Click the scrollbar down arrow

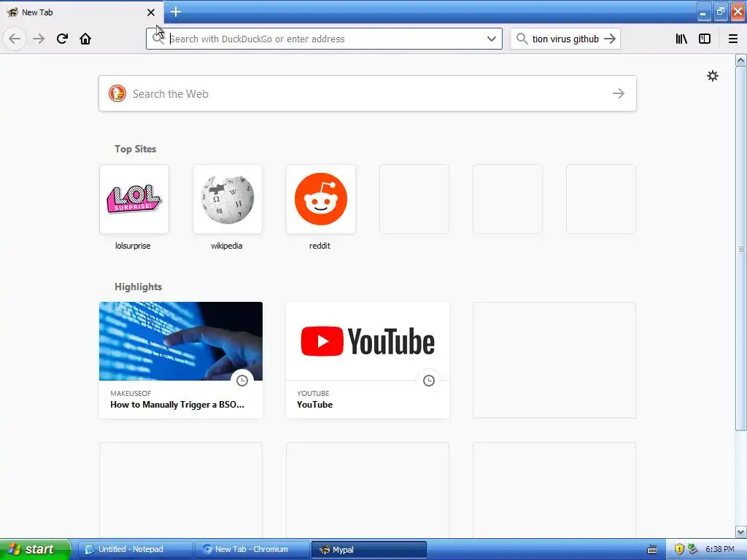pyautogui.click(x=740, y=532)
